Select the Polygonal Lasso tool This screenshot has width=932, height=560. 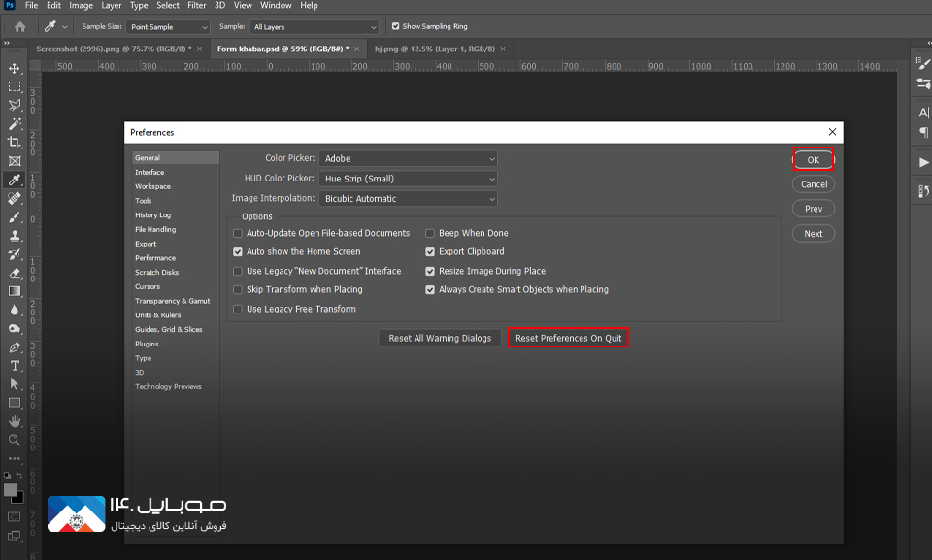coord(15,105)
